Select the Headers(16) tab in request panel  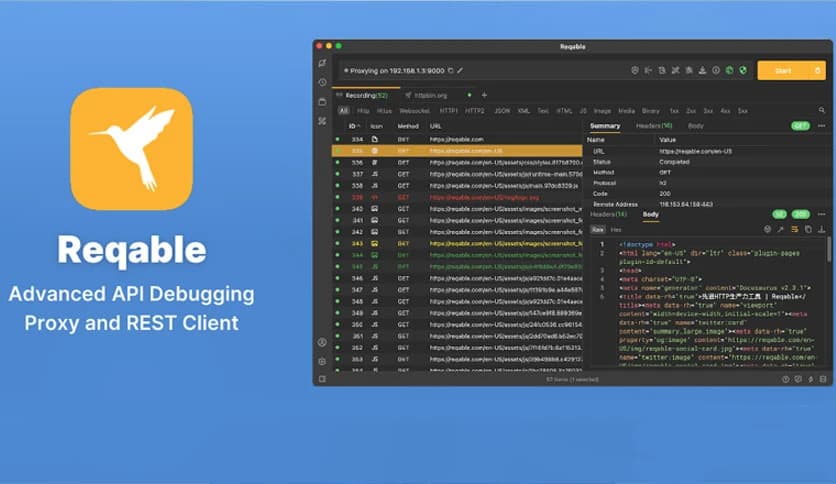click(654, 126)
